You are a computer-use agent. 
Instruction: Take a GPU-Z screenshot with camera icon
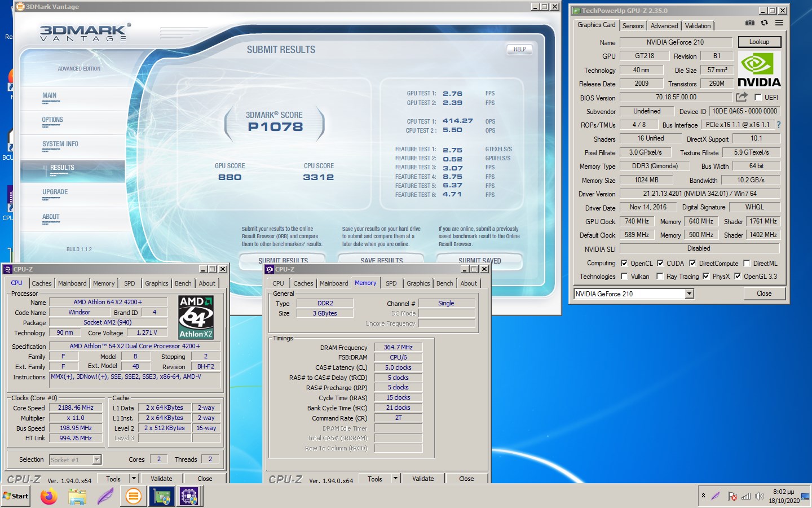[749, 23]
